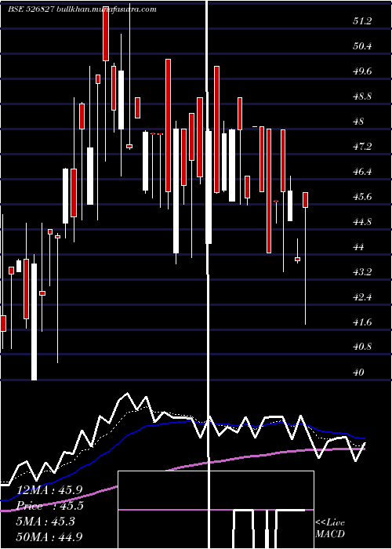Click the last red candle near 45.6
392x549 pixels.
(x=305, y=200)
